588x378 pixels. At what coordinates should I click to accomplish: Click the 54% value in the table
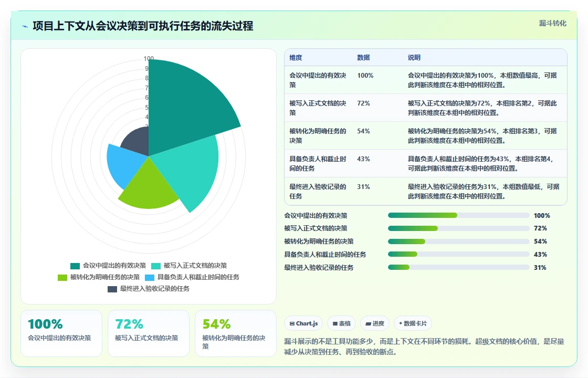pyautogui.click(x=363, y=131)
